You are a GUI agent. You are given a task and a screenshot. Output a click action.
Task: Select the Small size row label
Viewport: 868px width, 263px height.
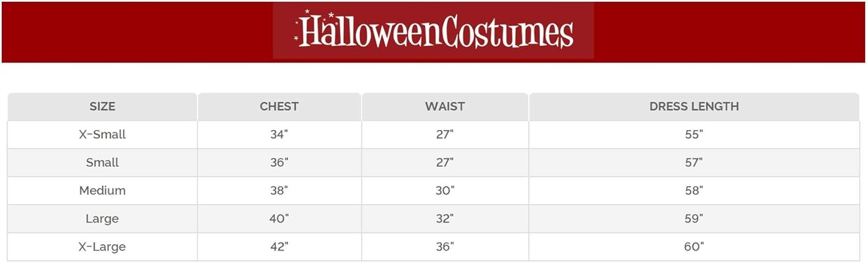click(102, 162)
